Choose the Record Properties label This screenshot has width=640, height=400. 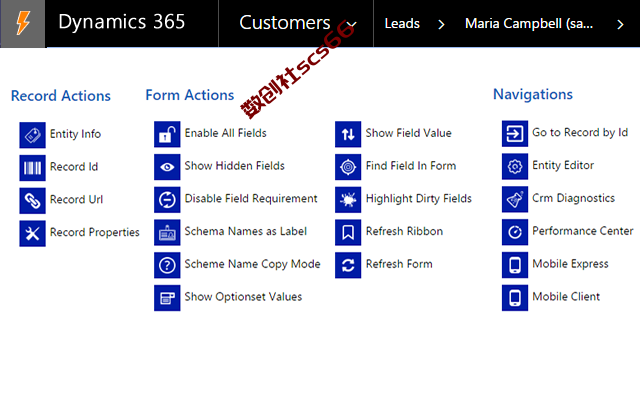pyautogui.click(x=95, y=232)
